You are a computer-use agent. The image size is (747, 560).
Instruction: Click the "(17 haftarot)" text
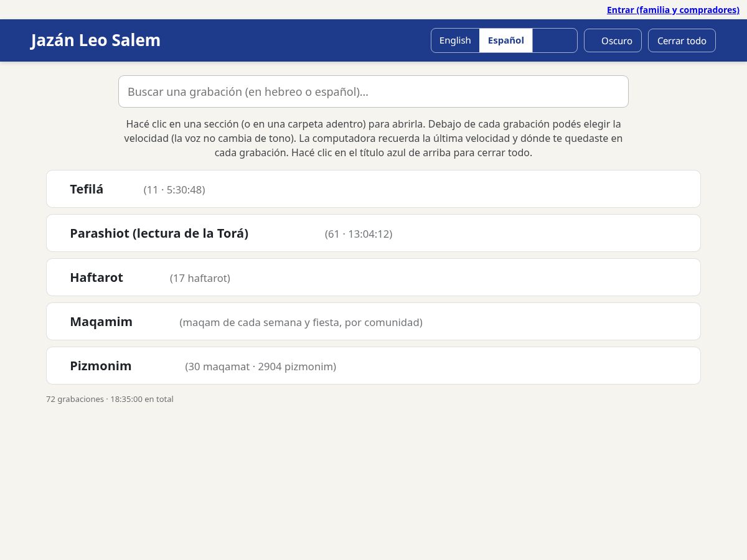200,278
